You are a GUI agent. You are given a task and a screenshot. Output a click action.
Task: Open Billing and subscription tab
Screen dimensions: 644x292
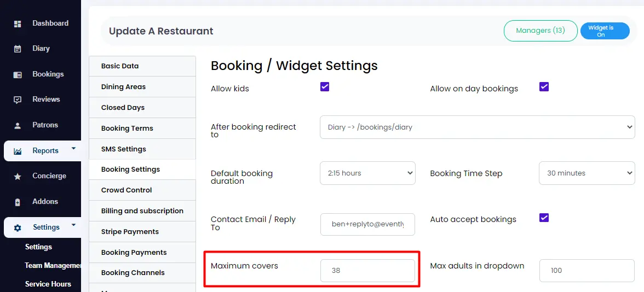click(x=142, y=211)
